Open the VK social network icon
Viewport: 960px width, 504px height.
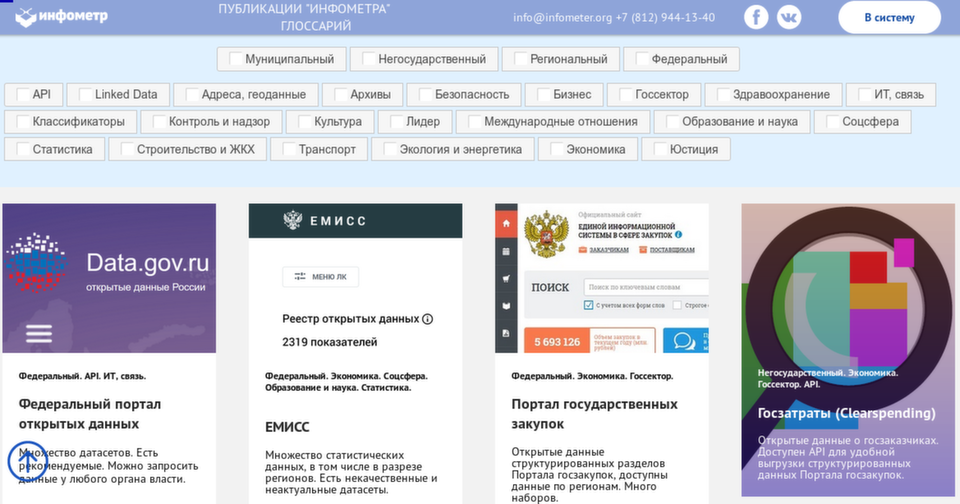789,17
